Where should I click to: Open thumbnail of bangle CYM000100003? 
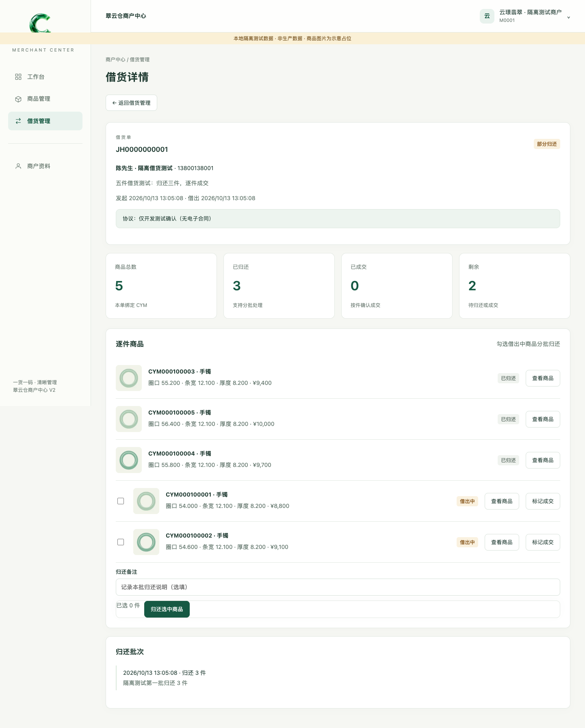pos(129,378)
